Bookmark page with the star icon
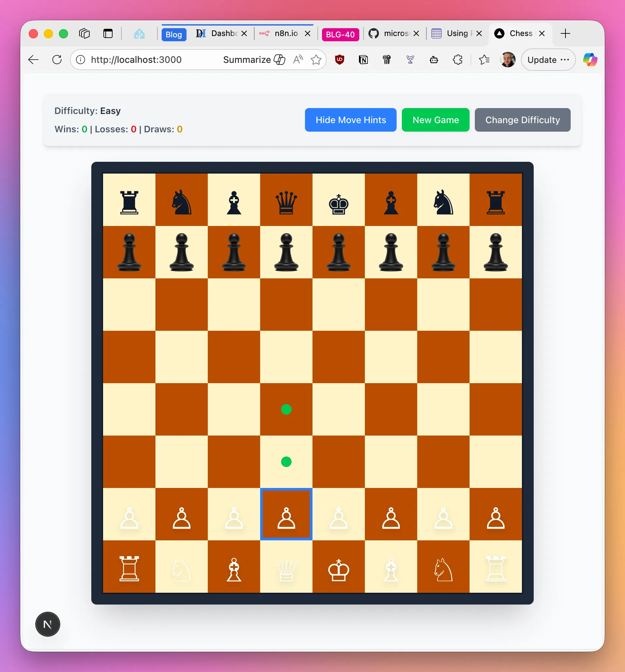Viewport: 625px width, 672px height. tap(316, 60)
